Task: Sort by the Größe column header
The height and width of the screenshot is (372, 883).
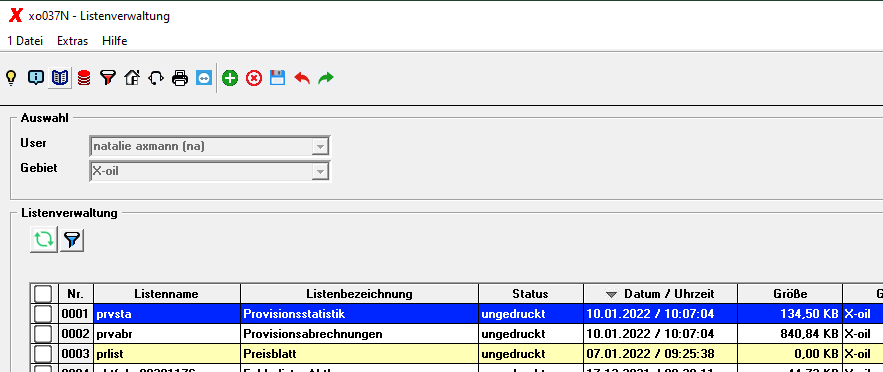Action: (790, 294)
